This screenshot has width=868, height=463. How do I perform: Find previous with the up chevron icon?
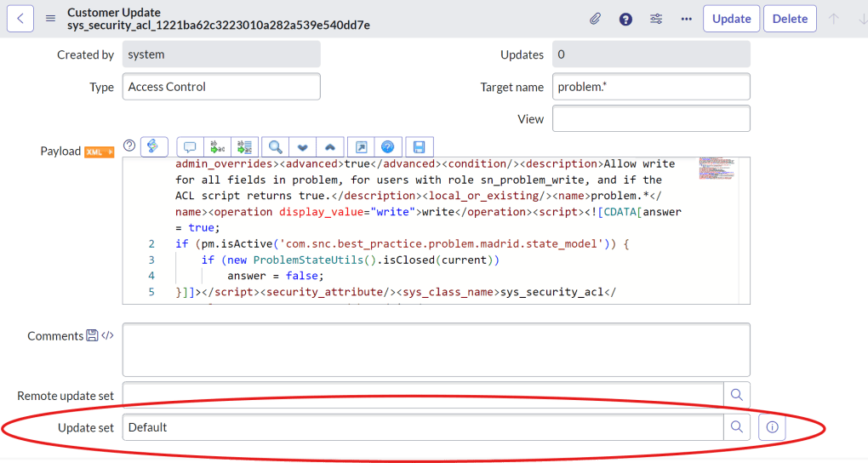(330, 146)
